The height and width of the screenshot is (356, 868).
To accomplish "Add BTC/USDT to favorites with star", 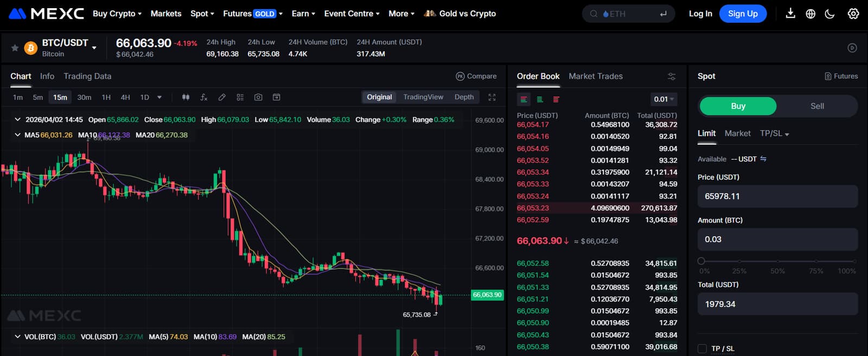I will click(15, 48).
